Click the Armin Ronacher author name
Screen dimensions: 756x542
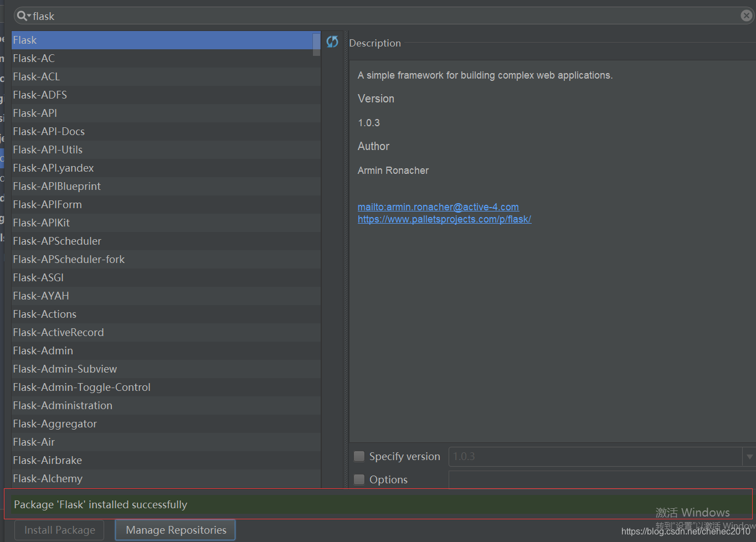(x=393, y=171)
